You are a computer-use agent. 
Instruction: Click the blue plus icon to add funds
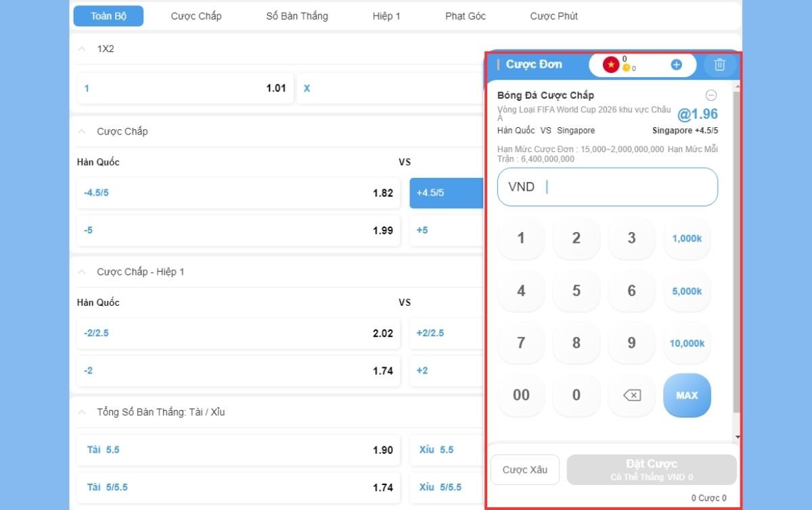676,65
